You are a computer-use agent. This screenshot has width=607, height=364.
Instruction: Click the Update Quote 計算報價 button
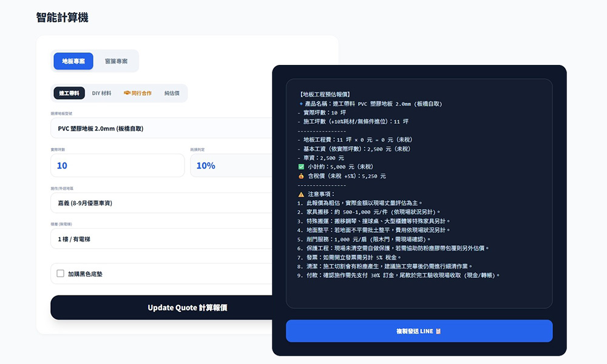tap(161, 308)
